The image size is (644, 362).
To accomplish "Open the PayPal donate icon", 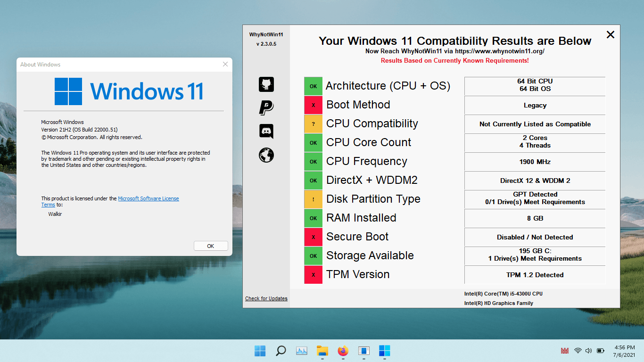I will pos(266,107).
